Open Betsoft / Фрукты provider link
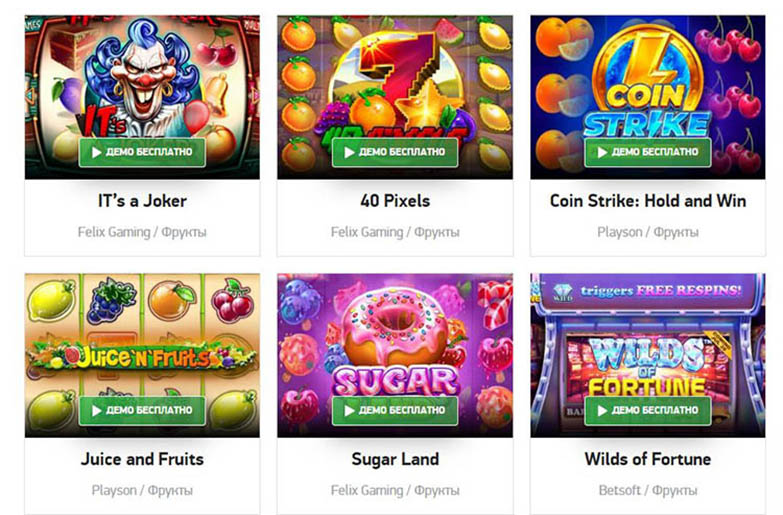This screenshot has height=515, width=783. pyautogui.click(x=648, y=491)
